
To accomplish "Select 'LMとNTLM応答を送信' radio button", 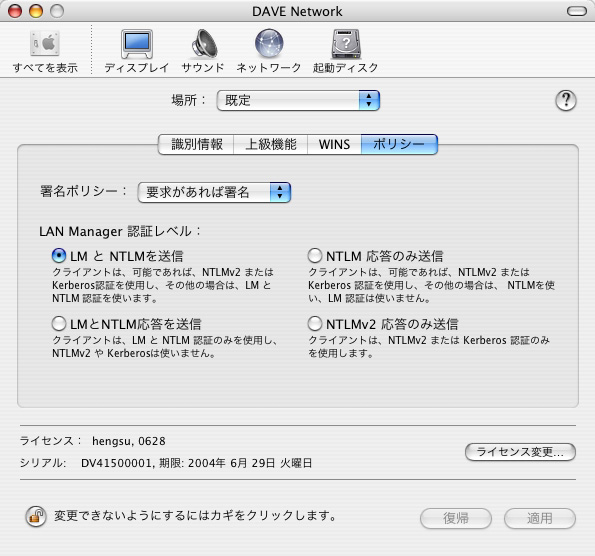I will (59, 324).
